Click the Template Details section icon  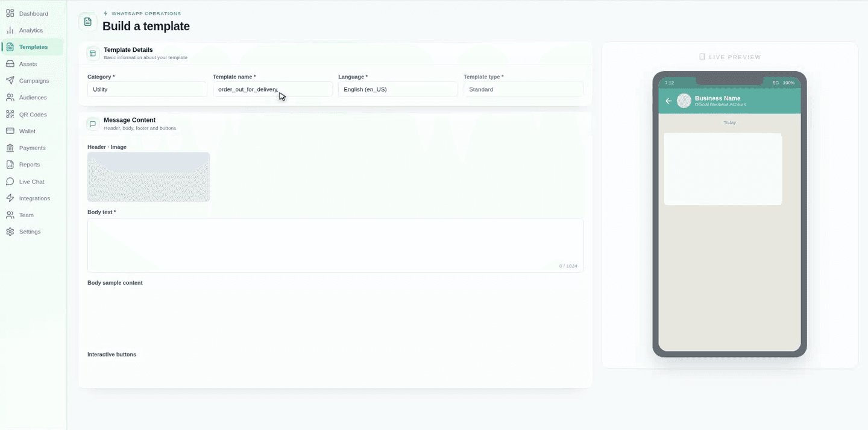coord(93,54)
